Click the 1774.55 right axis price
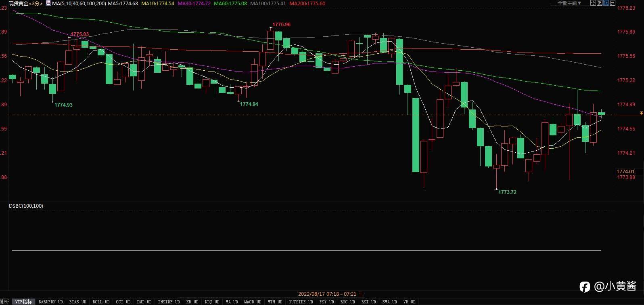The width and height of the screenshot is (644, 305). pos(626,129)
